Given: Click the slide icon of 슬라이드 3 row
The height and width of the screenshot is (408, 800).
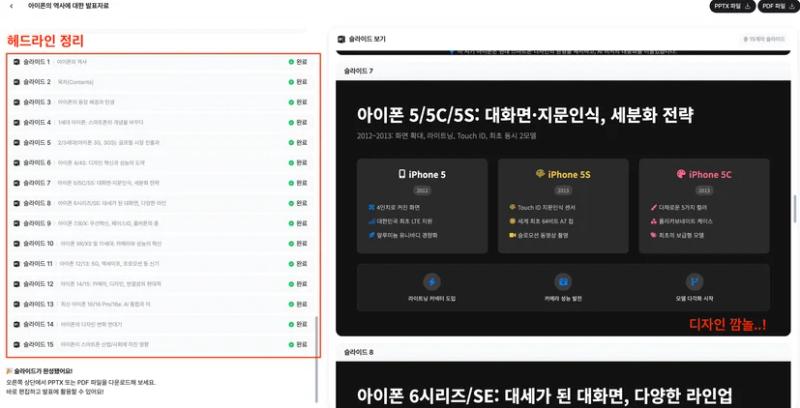Looking at the screenshot, I should [x=17, y=102].
